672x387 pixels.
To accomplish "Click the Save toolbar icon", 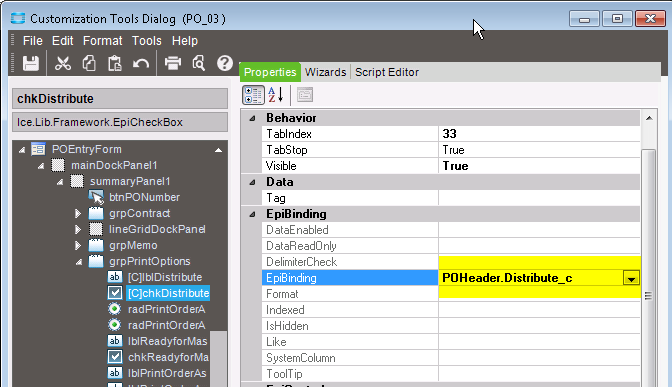I will [x=31, y=63].
